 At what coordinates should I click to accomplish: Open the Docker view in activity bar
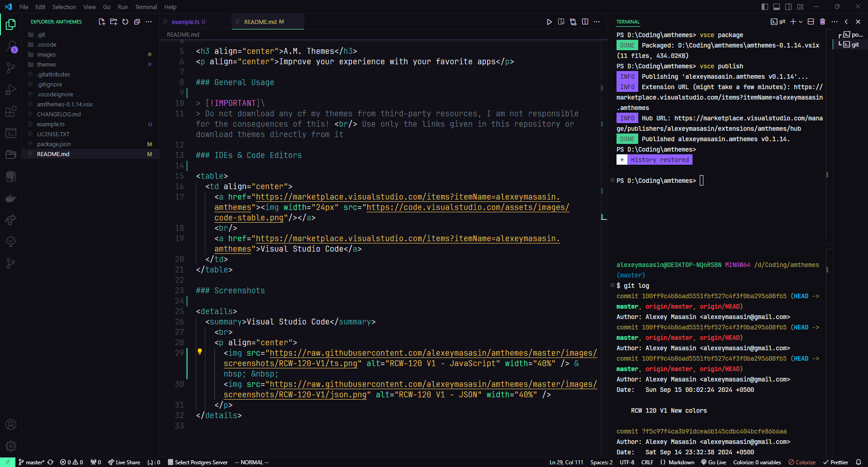11,198
